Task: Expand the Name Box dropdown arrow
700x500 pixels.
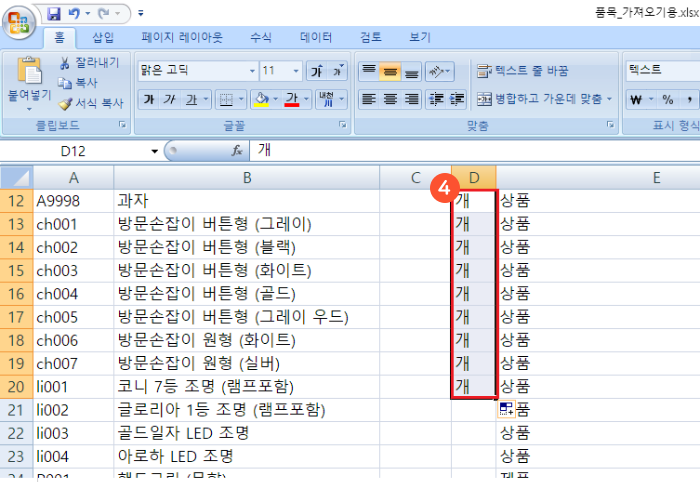Action: click(x=154, y=151)
